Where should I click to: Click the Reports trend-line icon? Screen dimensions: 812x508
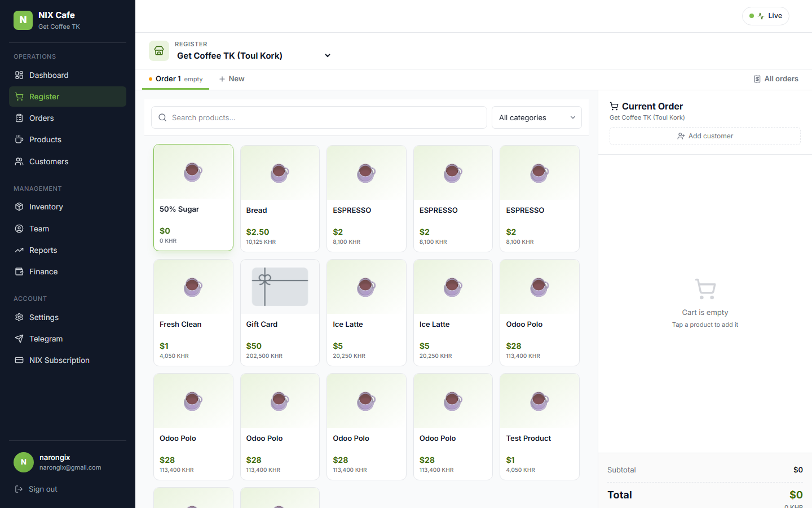(19, 250)
